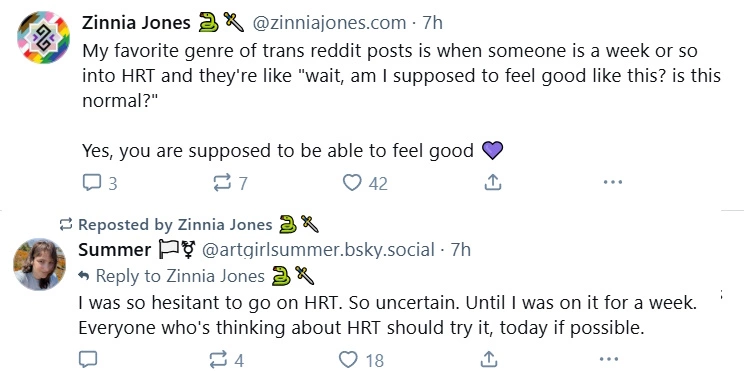The image size is (744, 371).
Task: Share Zinnia Jones' HRT post
Action: tap(493, 182)
